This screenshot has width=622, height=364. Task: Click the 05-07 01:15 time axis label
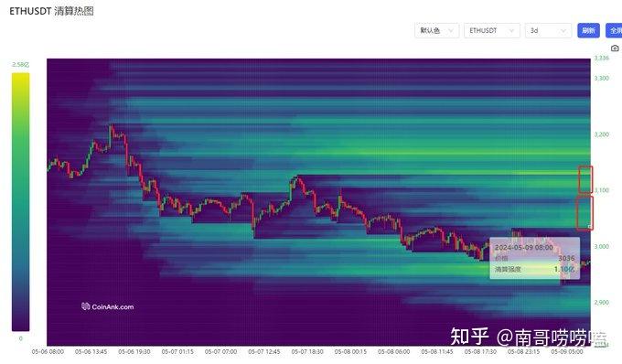pos(177,352)
